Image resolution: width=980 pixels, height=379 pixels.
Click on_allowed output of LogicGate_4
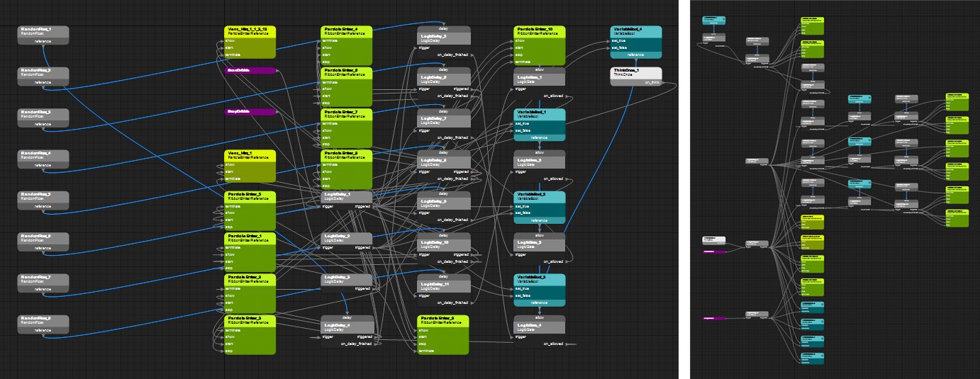click(x=554, y=344)
